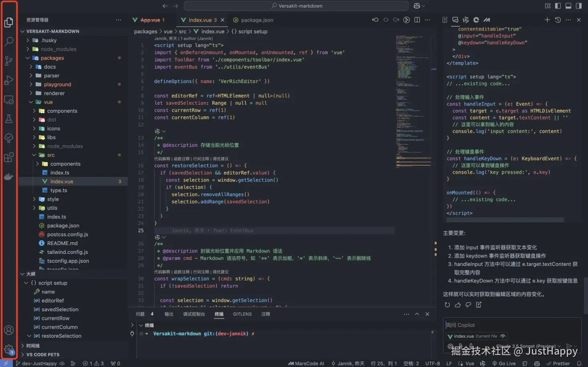Screen dimensions: 588x367
Task: Click the dev-JustHappy branch in status bar
Action: [x=40, y=363]
